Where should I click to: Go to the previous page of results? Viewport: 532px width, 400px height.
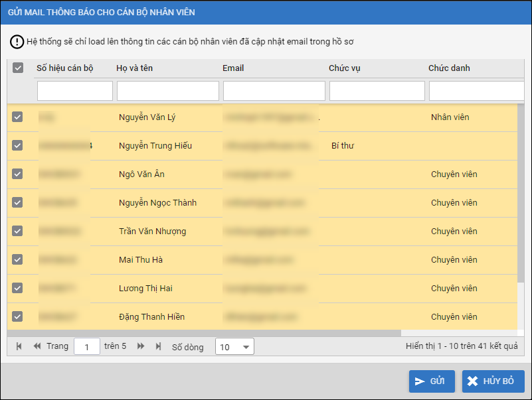coord(37,346)
